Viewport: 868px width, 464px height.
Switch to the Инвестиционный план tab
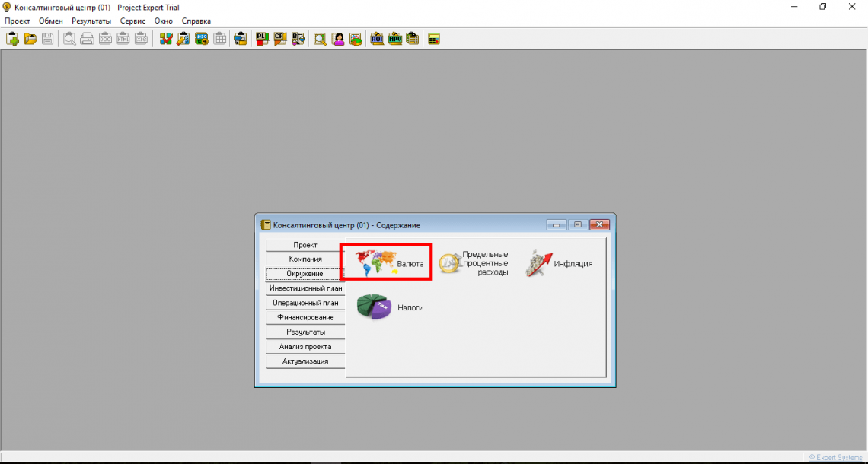click(x=305, y=288)
